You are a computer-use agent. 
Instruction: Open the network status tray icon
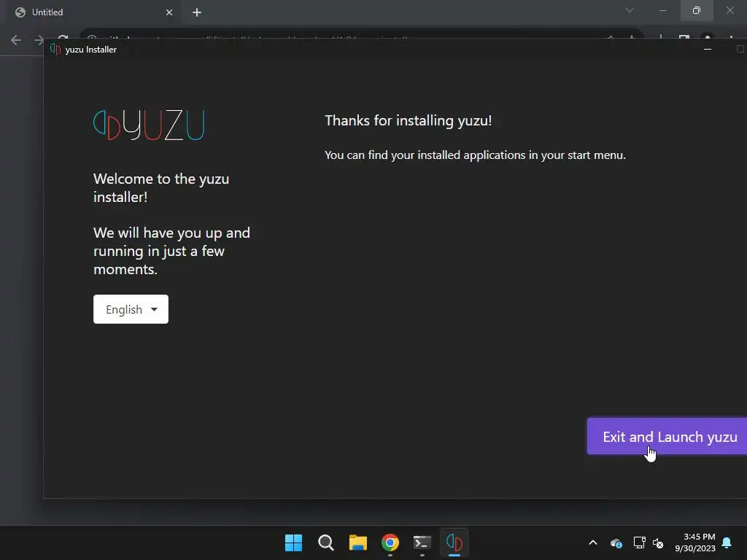[639, 542]
